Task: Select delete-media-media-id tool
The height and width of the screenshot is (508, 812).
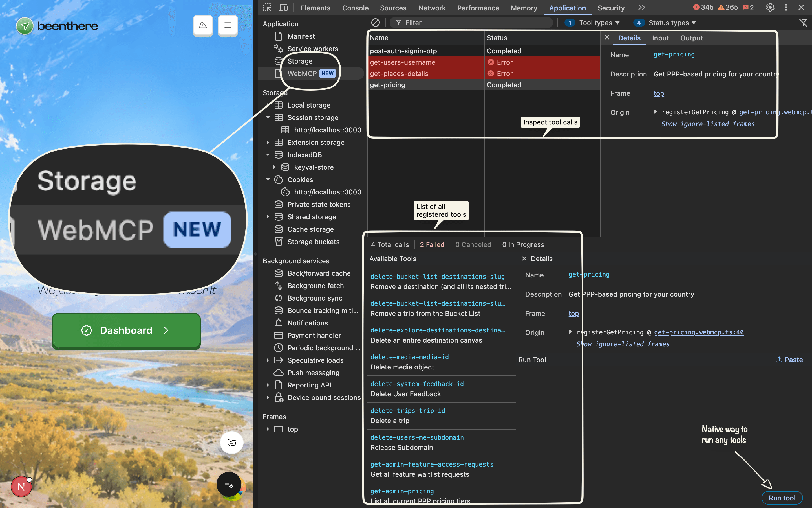Action: (441, 362)
